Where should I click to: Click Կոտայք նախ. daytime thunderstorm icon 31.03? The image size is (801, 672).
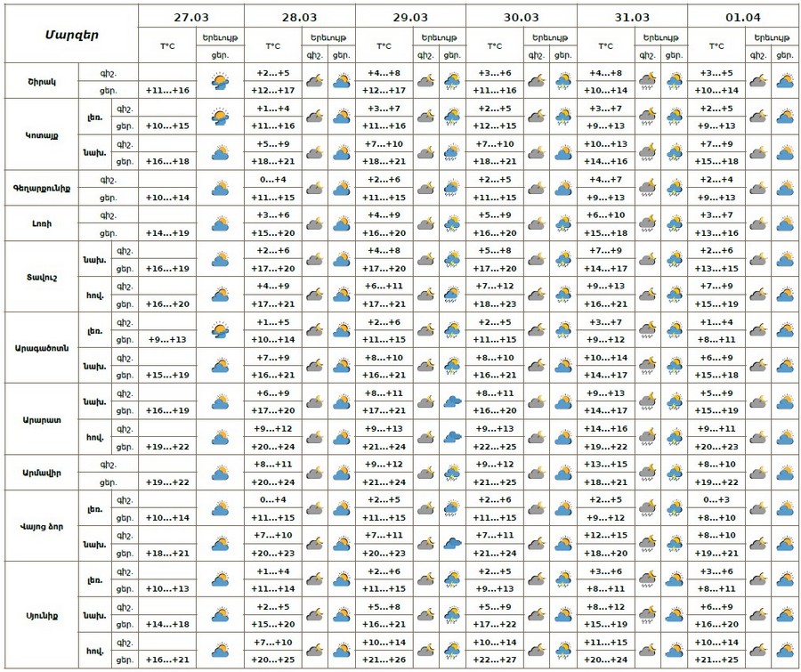[675, 153]
